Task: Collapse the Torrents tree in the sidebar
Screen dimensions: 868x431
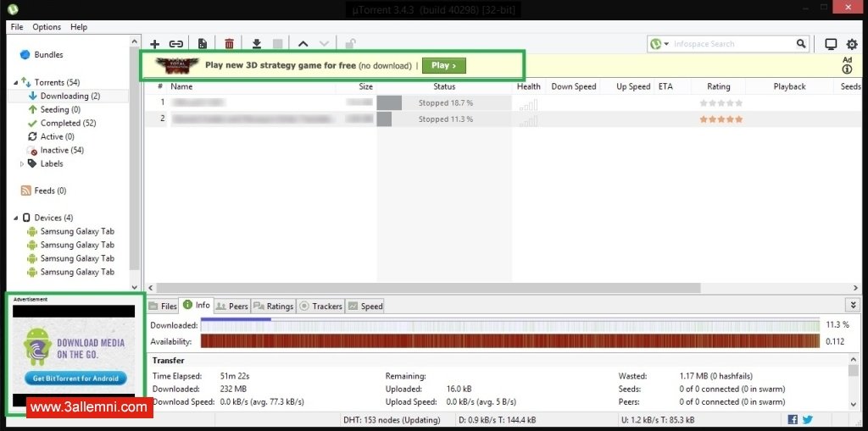Action: tap(15, 83)
